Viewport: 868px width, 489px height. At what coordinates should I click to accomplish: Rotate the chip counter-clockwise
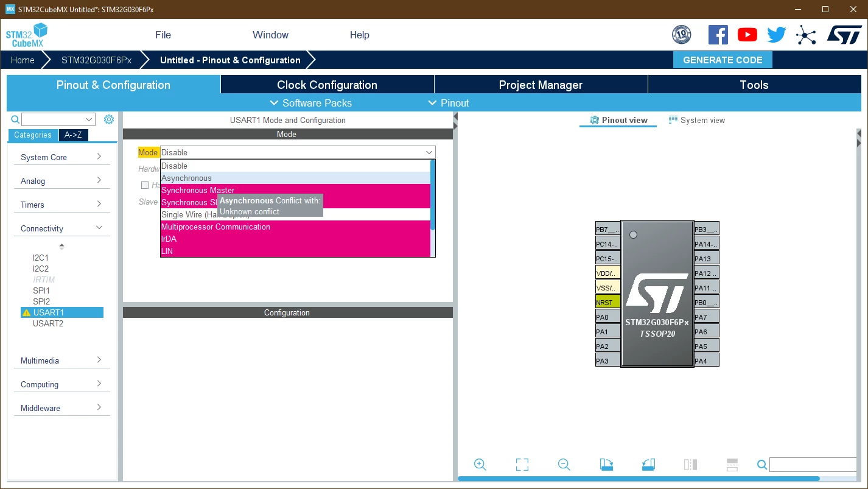pos(648,465)
